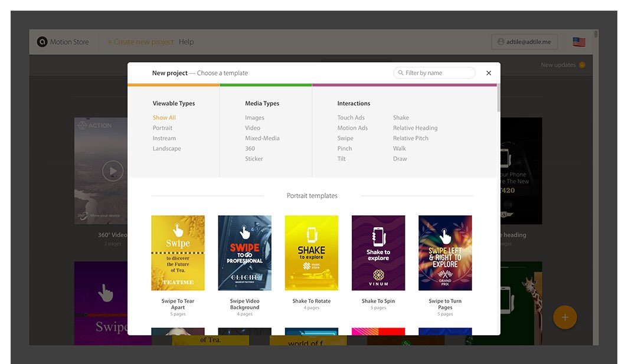Filter by Instream viewable type
Image resolution: width=628 pixels, height=364 pixels.
(164, 138)
